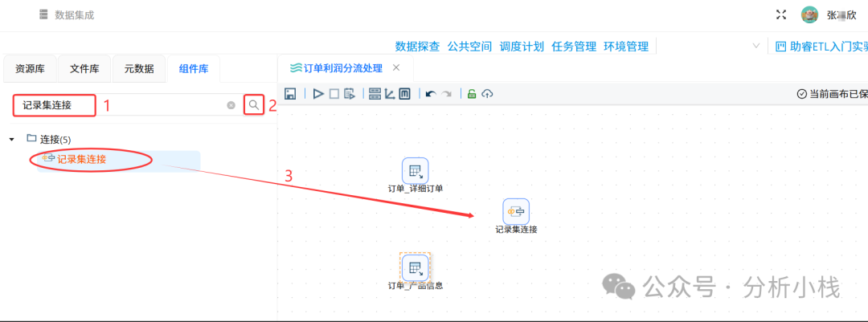Click the book icon beside 助睿ETL入门实验
Viewport: 868px width, 322px height.
pos(780,47)
